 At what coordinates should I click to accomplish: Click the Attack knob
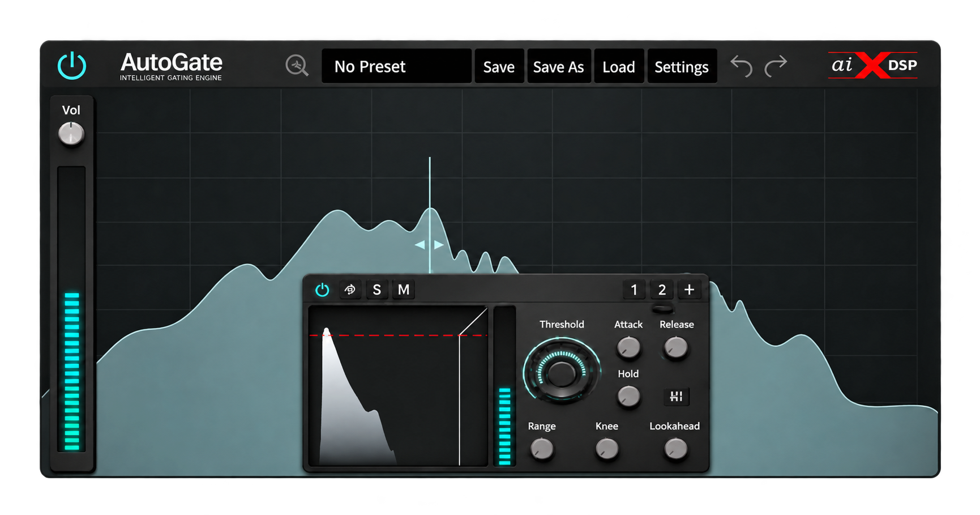(x=628, y=347)
